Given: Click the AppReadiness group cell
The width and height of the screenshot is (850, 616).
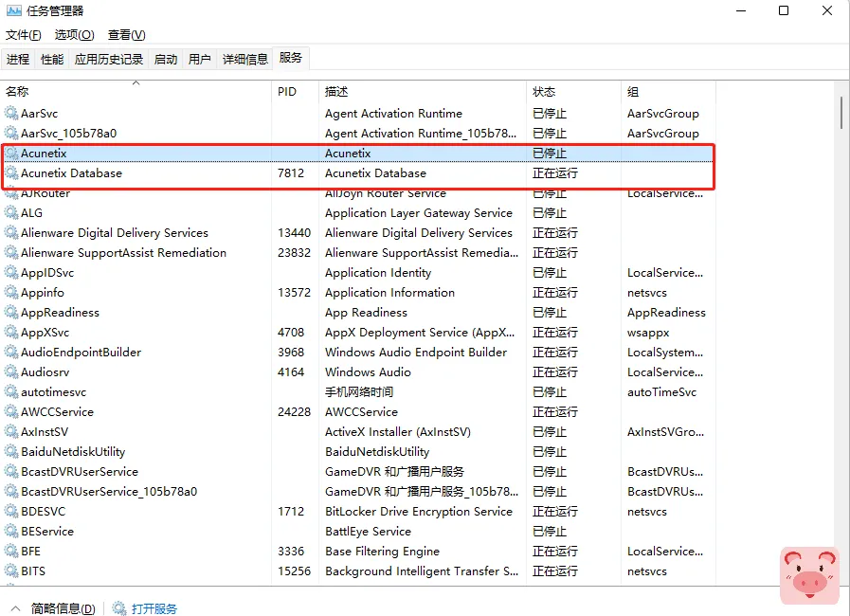Looking at the screenshot, I should pos(666,313).
